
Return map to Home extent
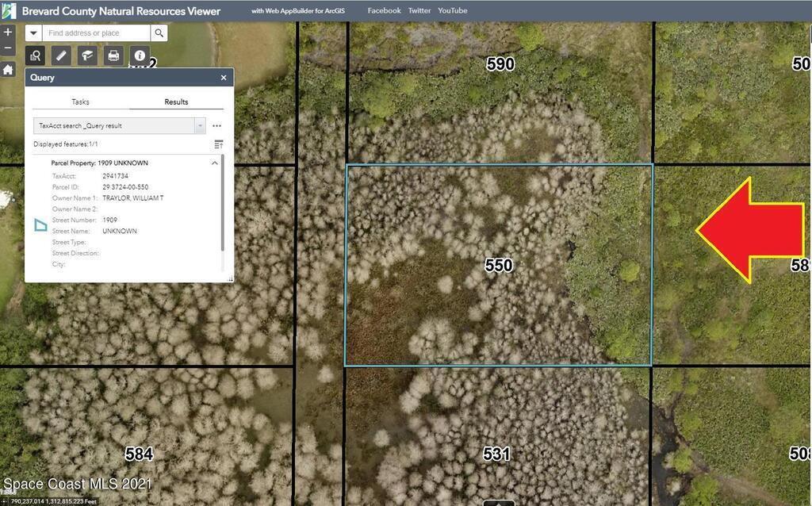coord(8,70)
